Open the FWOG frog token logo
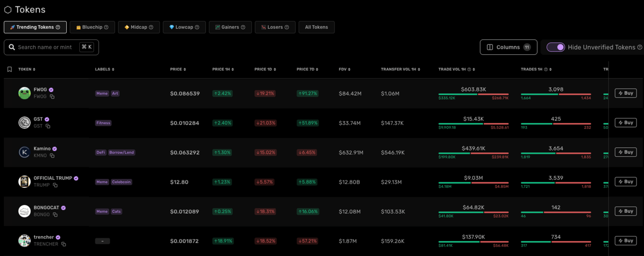Viewport: 644px width, 256px height. coord(24,93)
